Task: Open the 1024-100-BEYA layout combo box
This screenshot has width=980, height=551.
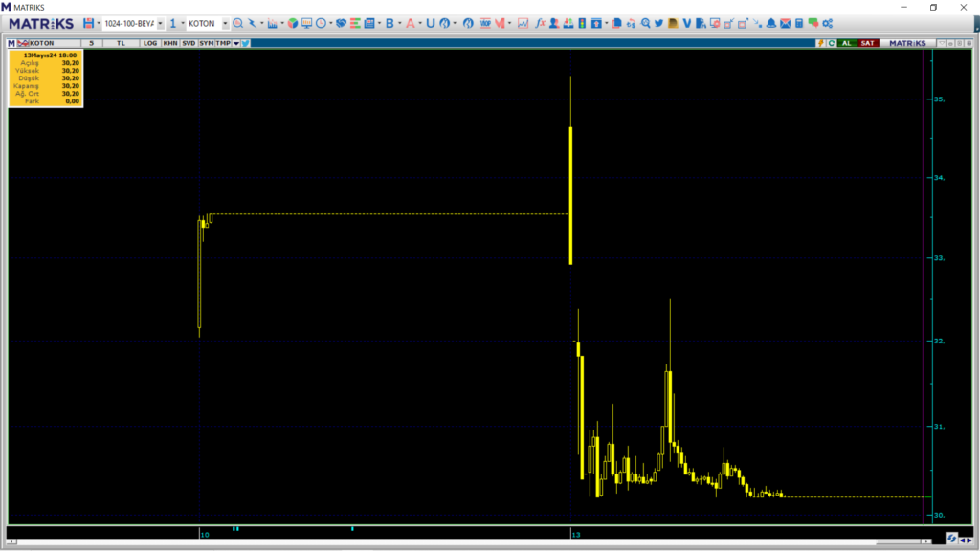Action: pos(133,23)
